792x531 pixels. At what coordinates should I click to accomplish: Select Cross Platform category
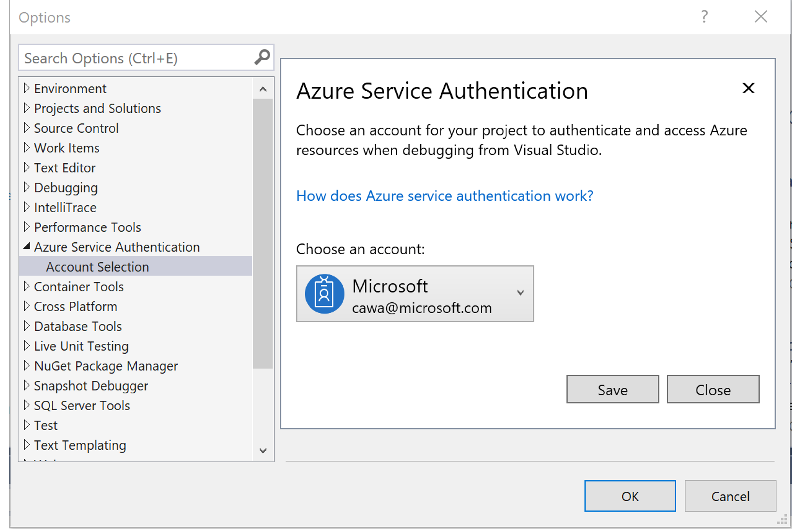75,306
